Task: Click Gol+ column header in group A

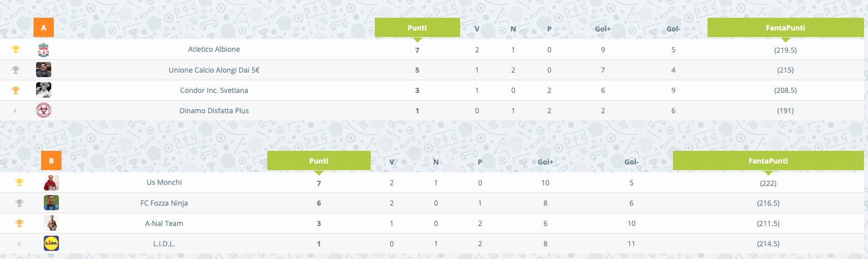Action: [x=603, y=29]
